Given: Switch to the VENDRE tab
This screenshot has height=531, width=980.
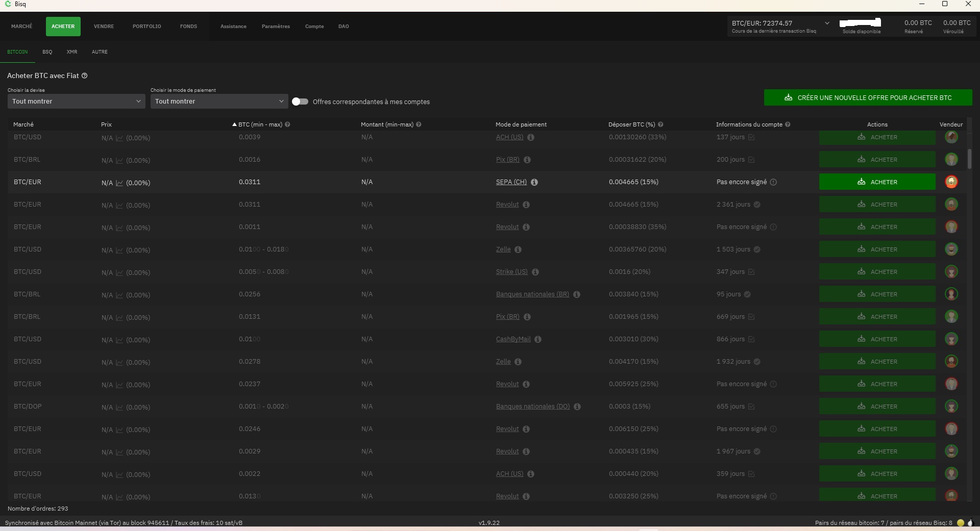Looking at the screenshot, I should pos(104,27).
